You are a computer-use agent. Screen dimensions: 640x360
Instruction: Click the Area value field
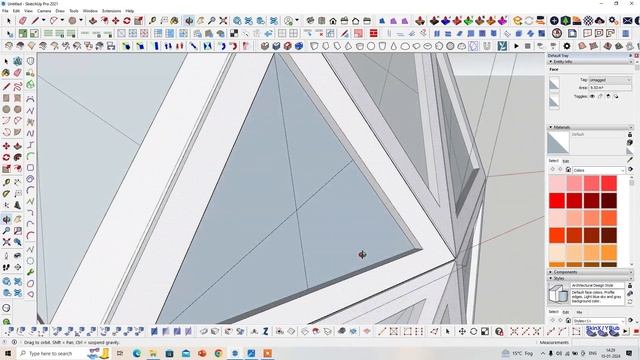pyautogui.click(x=610, y=88)
